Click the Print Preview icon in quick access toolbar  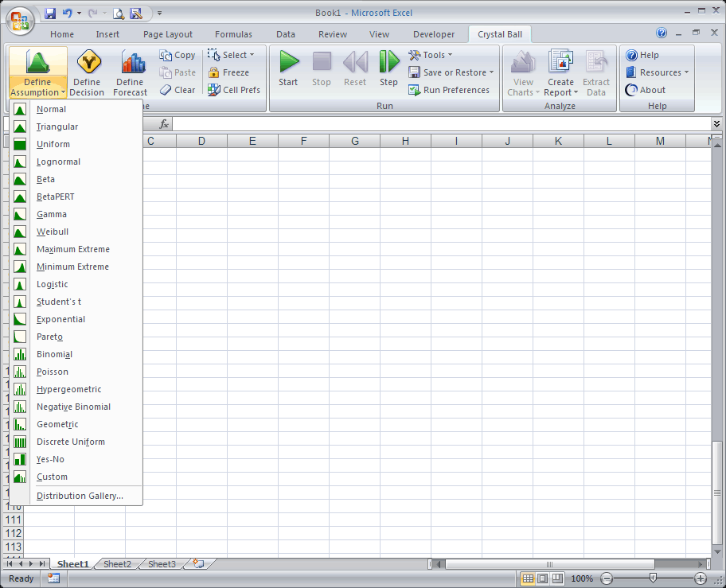tap(119, 14)
